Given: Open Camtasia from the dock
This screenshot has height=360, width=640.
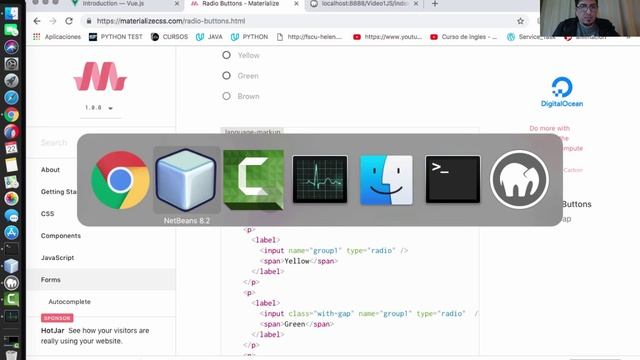Looking at the screenshot, I should (x=11, y=300).
